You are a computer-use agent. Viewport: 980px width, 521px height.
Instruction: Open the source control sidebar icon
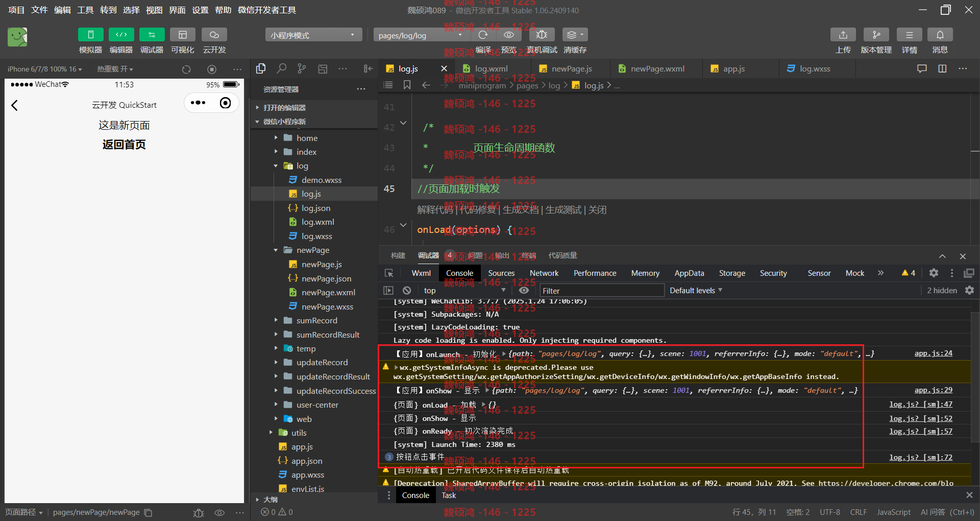[302, 68]
